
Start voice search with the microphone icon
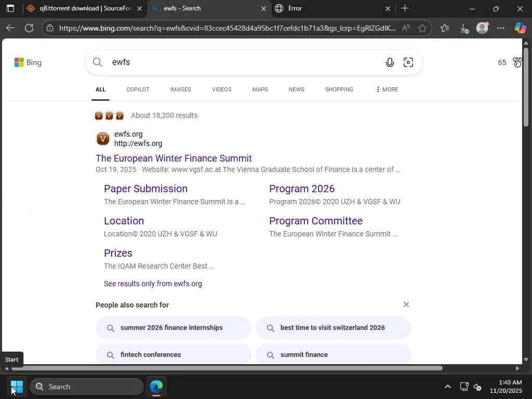click(x=390, y=62)
